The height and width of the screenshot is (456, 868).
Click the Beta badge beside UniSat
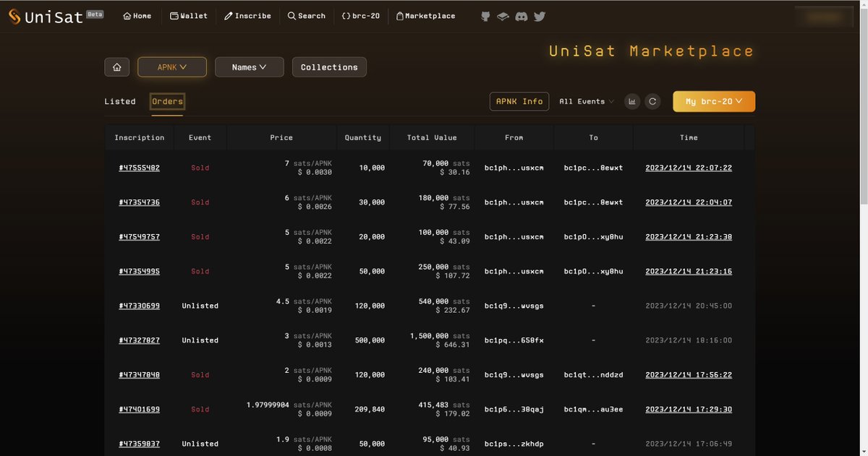pyautogui.click(x=95, y=14)
